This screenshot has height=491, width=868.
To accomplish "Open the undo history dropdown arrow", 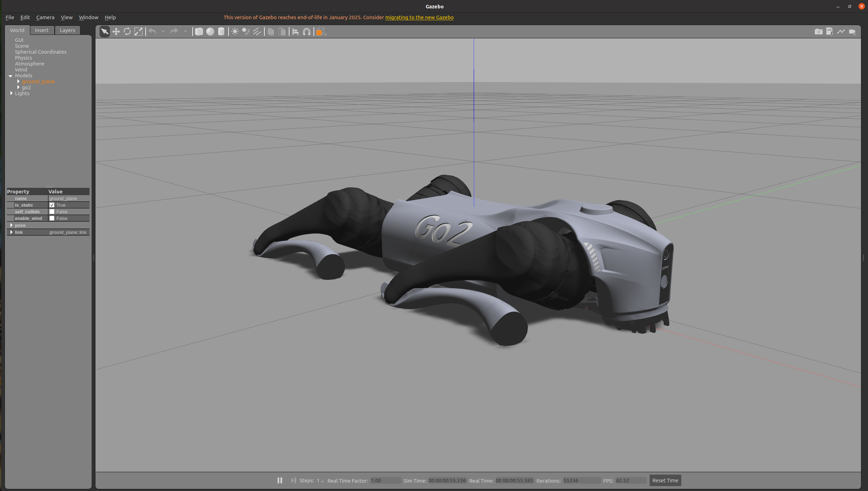I will 163,32.
